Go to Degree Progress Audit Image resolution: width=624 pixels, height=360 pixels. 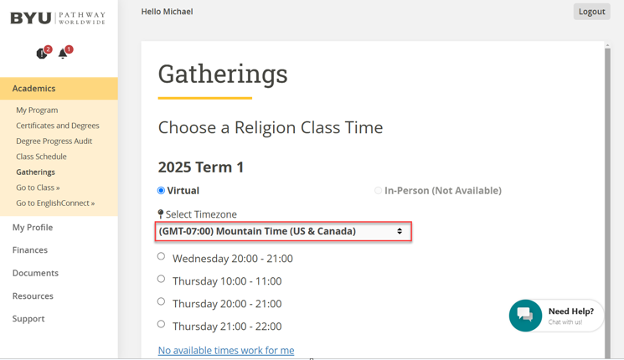click(54, 141)
